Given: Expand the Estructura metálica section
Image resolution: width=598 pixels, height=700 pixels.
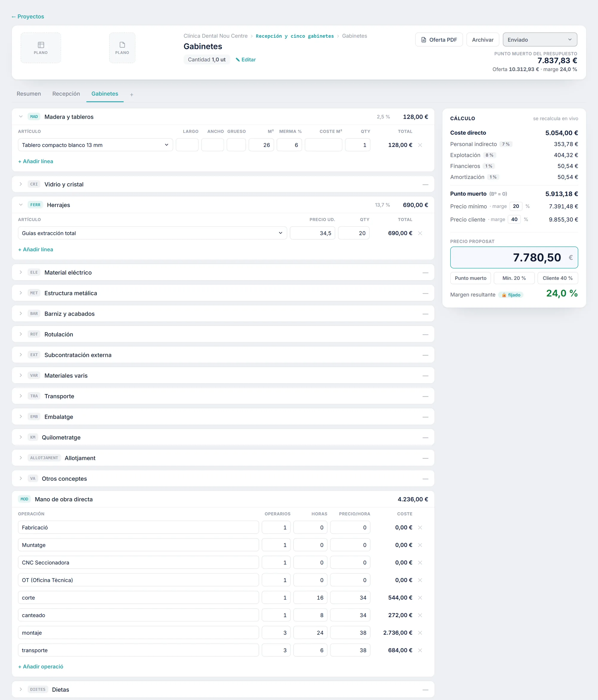Looking at the screenshot, I should pyautogui.click(x=21, y=293).
